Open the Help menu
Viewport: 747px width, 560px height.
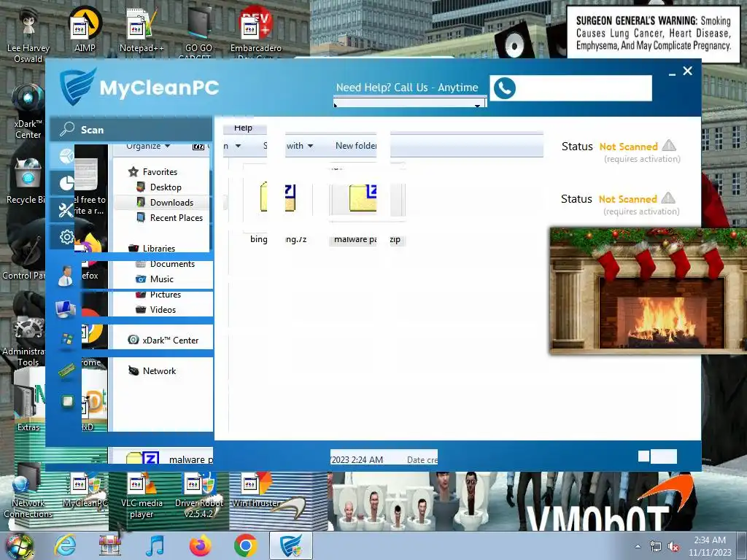point(243,128)
